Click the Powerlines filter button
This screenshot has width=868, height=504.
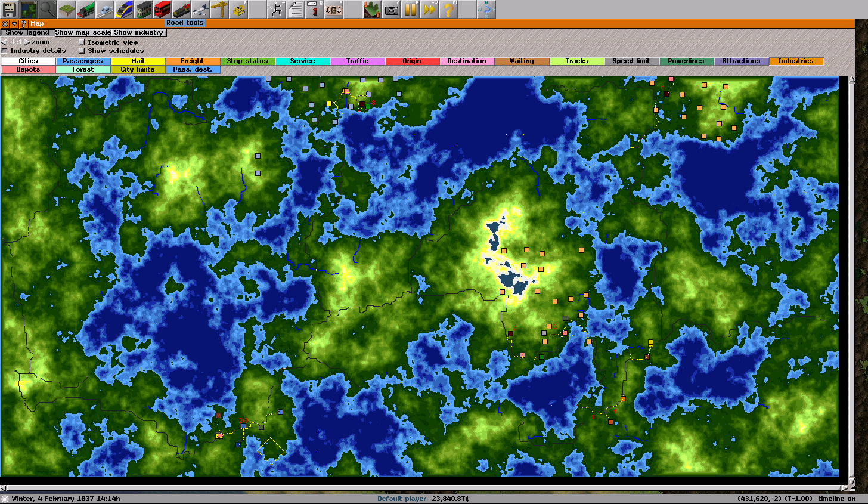pyautogui.click(x=686, y=61)
